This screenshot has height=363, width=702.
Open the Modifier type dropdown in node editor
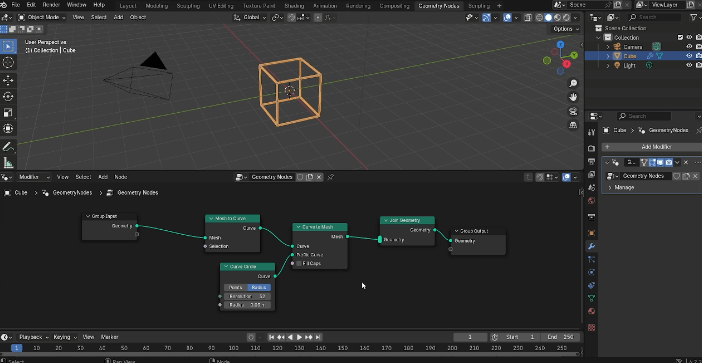34,177
